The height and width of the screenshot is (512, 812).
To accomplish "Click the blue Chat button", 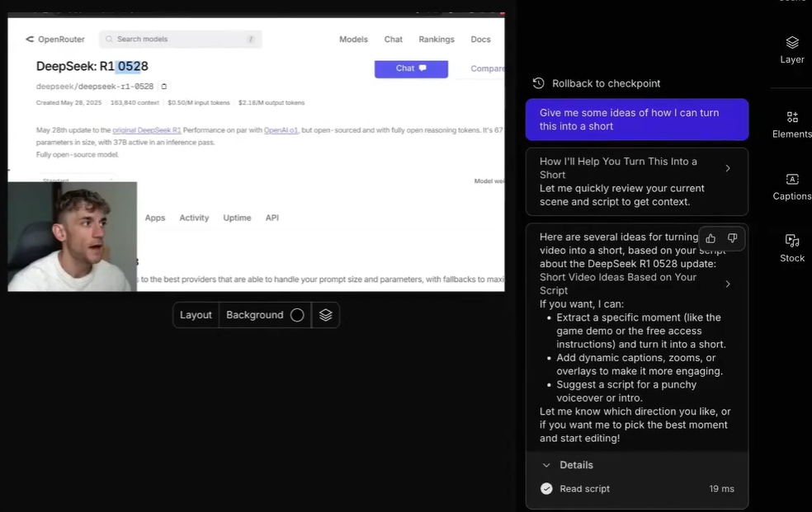I will click(x=411, y=68).
